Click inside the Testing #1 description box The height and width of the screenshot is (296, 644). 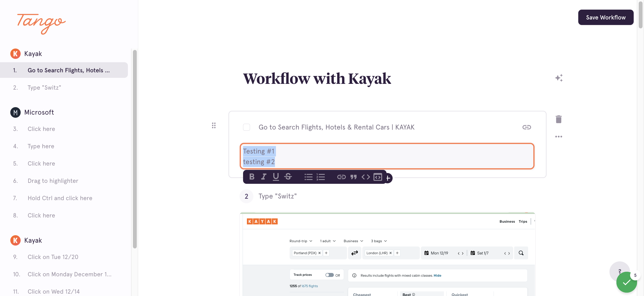[x=387, y=156]
